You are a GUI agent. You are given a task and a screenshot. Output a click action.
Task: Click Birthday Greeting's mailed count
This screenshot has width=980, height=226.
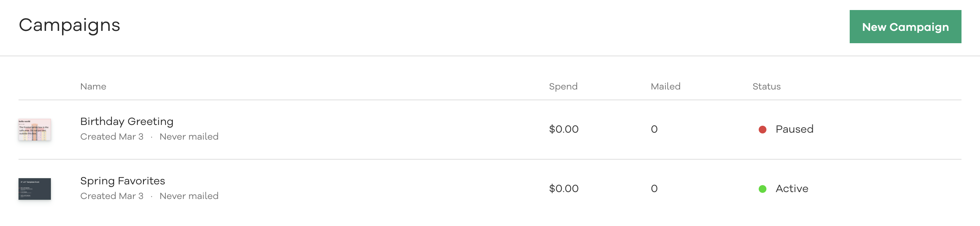[x=654, y=129]
